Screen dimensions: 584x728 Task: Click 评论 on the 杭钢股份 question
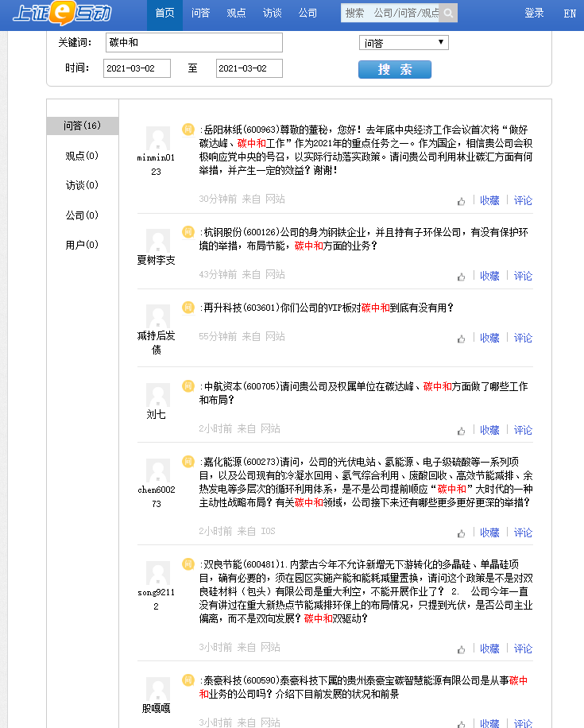[523, 277]
